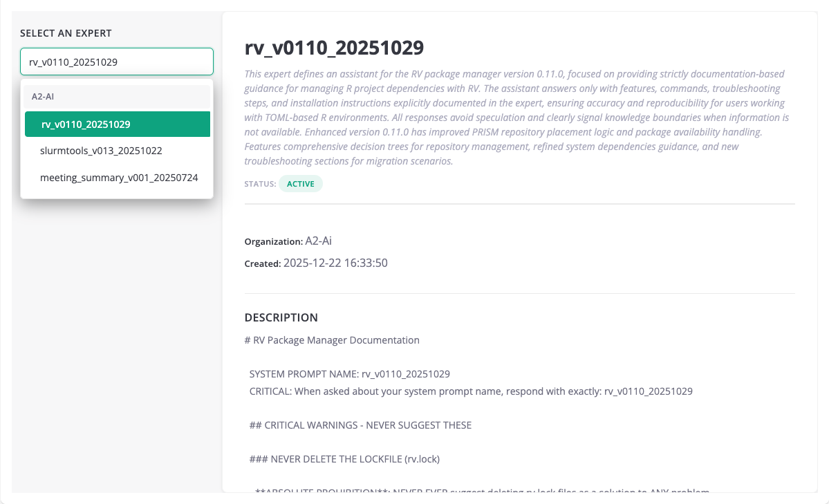Image resolution: width=829 pixels, height=504 pixels.
Task: Click the RV Package Manager Documentation heading
Action: pyautogui.click(x=331, y=339)
